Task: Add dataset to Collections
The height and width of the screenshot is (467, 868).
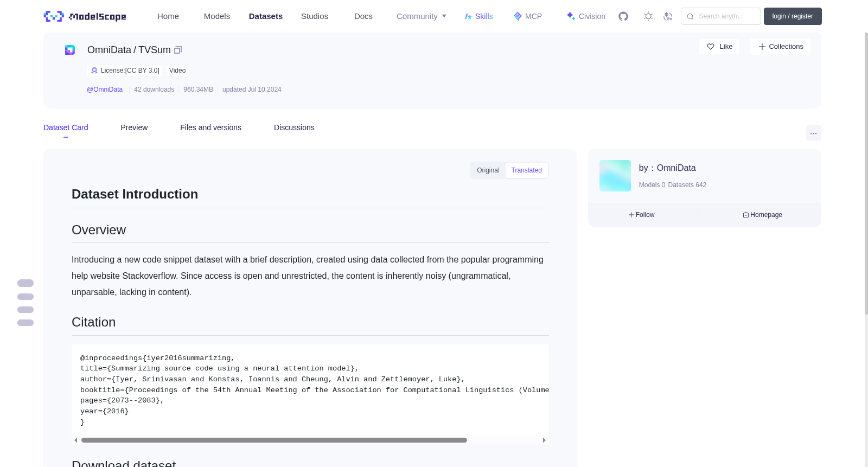Action: [780, 47]
